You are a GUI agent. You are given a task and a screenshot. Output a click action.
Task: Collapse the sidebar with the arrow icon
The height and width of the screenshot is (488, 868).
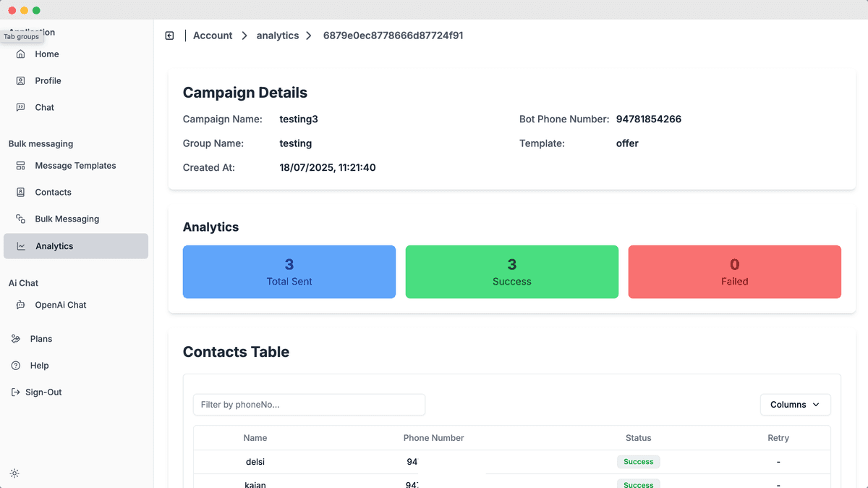169,35
